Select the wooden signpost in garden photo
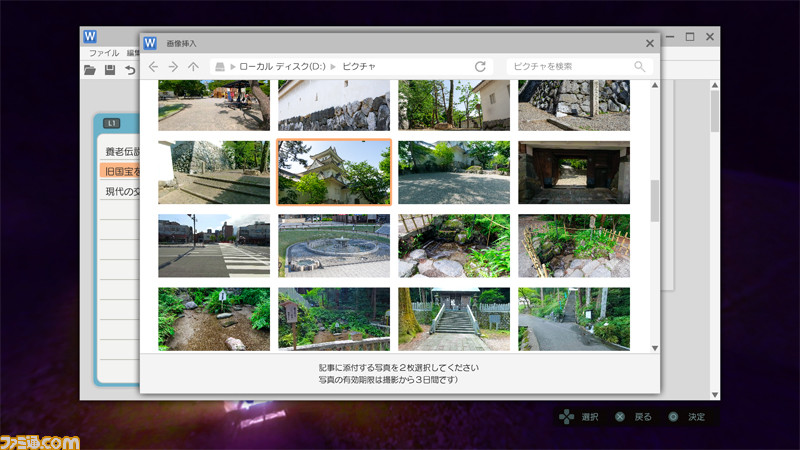800x450 pixels. click(334, 319)
